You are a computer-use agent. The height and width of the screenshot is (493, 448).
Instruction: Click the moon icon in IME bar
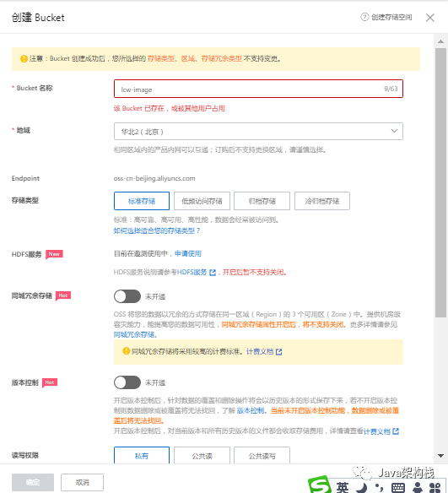coord(362,487)
